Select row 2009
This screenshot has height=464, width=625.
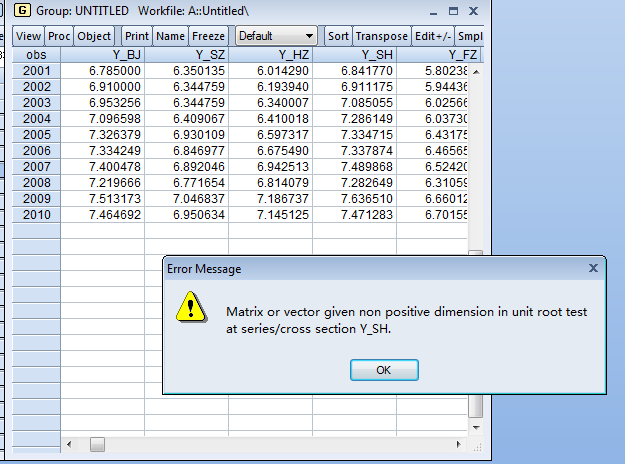click(x=36, y=199)
